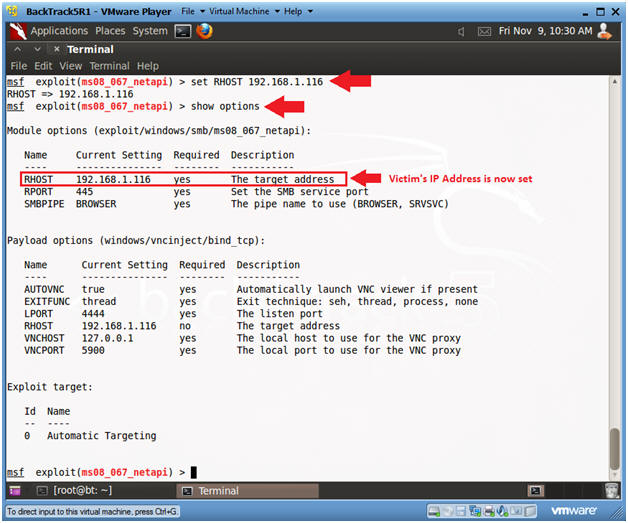This screenshot has height=523, width=628.
Task: Open the volume control speaker icon
Action: [x=461, y=31]
